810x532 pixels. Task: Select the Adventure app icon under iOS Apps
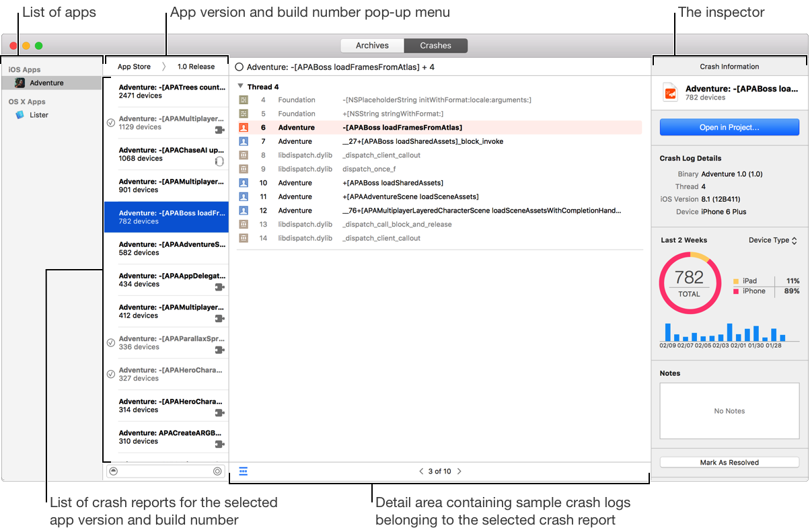(20, 83)
